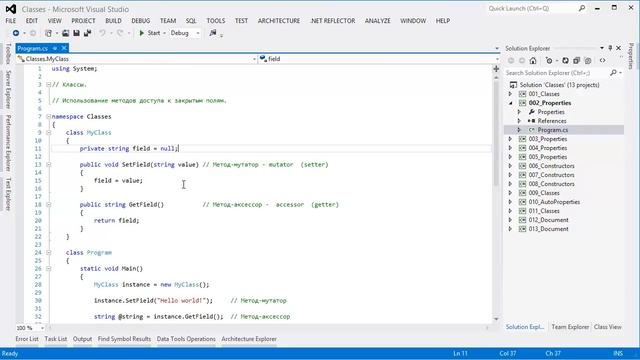Click the Collapse All icon in Solution Explorer
Screen dimensions: 640x360
[x=576, y=60]
